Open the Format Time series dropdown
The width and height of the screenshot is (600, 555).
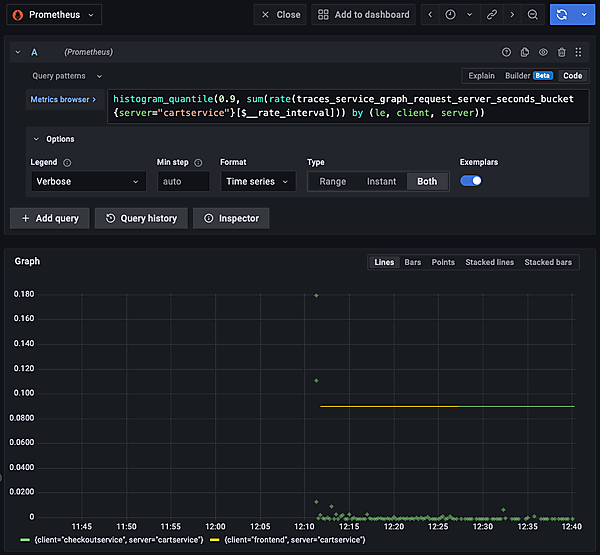coord(257,181)
